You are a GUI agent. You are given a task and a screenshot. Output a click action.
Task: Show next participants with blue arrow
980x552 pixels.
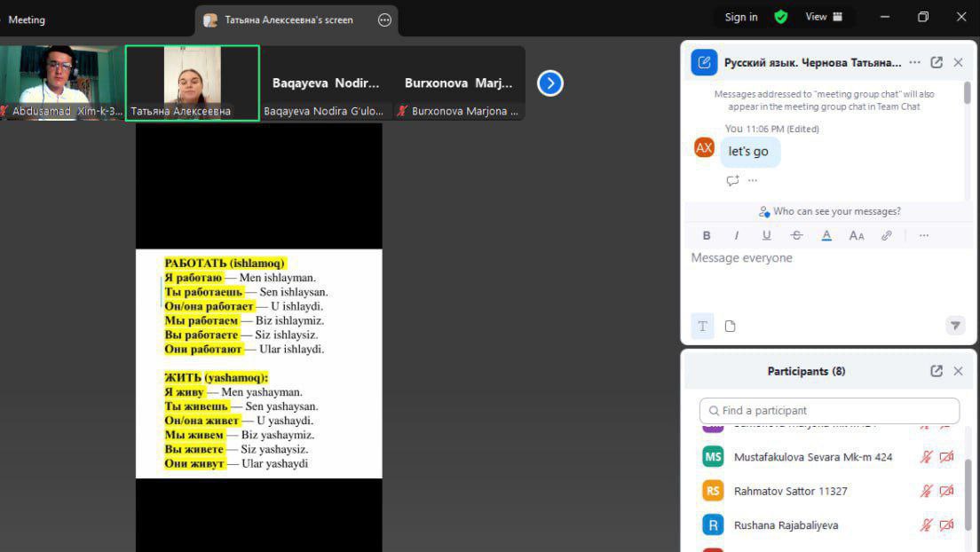pos(550,83)
